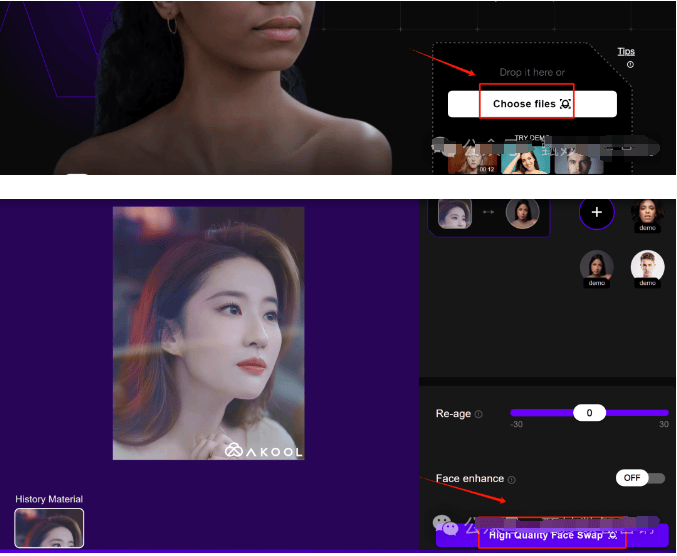677x556 pixels.
Task: Click the info icon below Tips
Action: pyautogui.click(x=630, y=65)
